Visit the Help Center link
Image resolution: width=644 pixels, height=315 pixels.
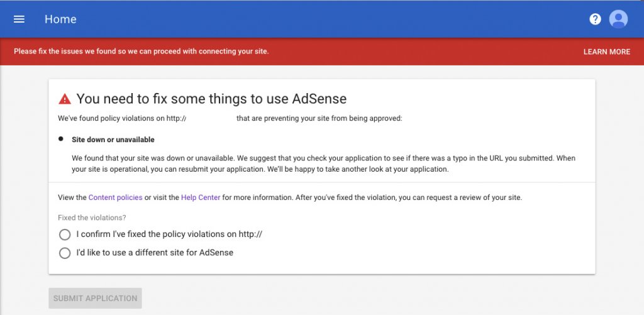coord(201,197)
